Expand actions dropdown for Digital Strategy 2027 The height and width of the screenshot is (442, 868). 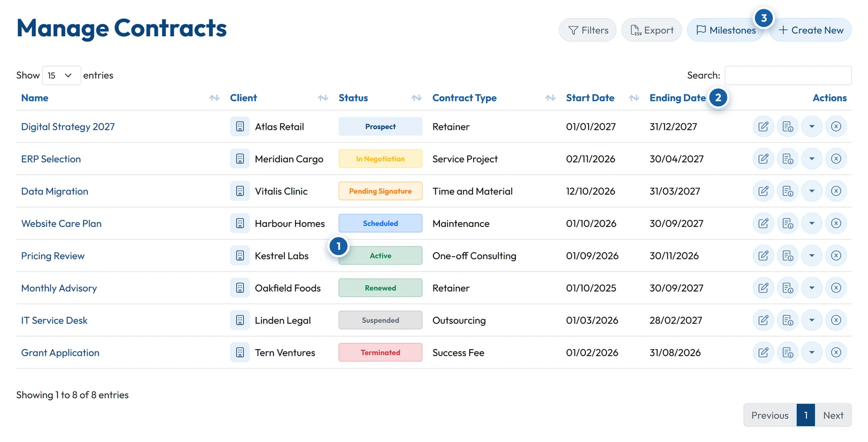click(x=812, y=127)
